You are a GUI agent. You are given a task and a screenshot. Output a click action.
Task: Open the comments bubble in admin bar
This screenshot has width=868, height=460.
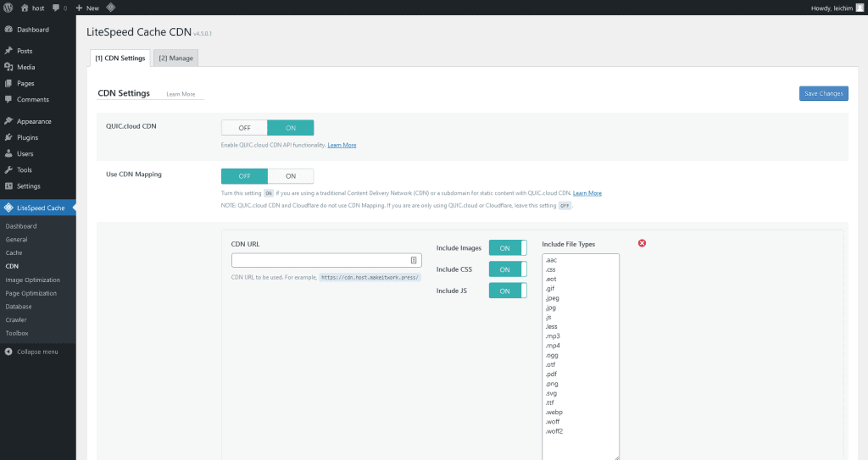coord(56,8)
